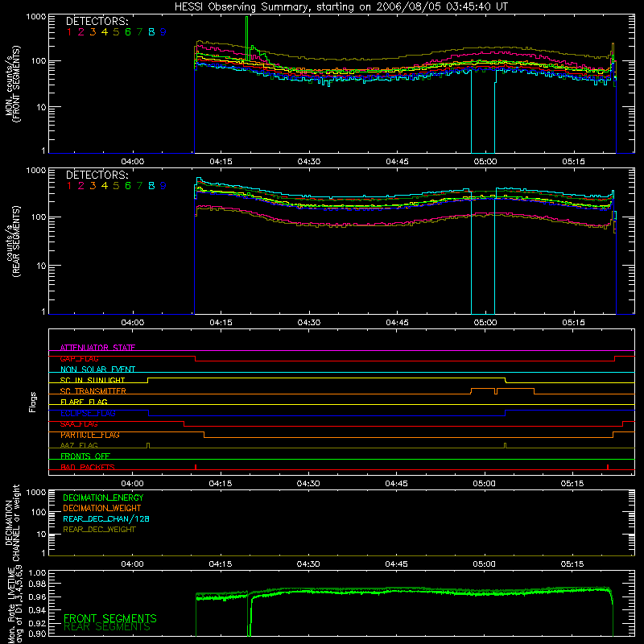Click 04:45 tick label under flags panel

tap(396, 484)
